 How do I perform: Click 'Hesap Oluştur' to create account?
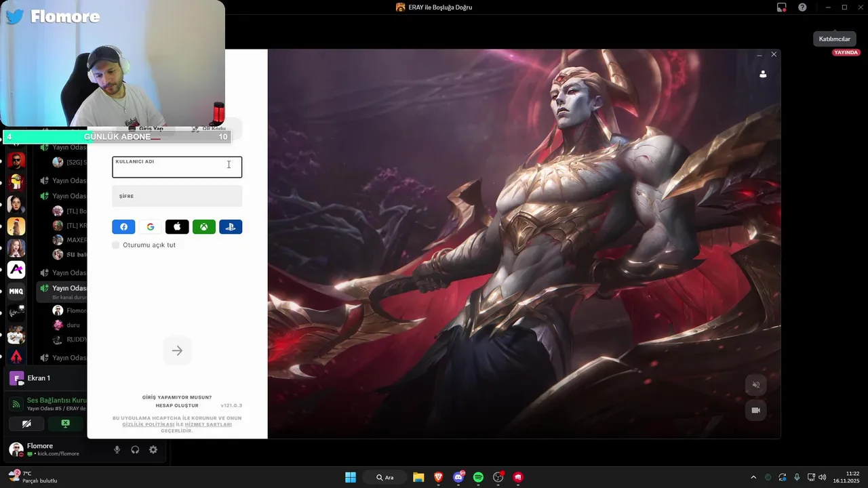pos(177,405)
